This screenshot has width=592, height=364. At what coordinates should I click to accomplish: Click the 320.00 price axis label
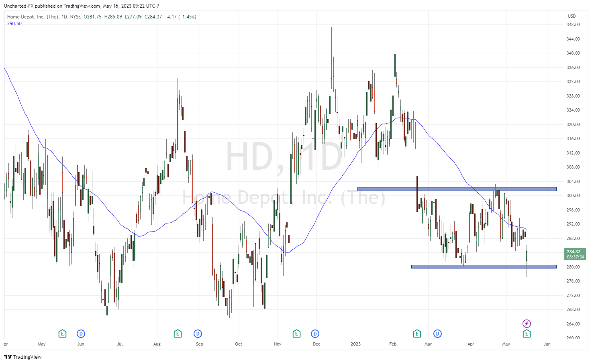click(x=573, y=124)
